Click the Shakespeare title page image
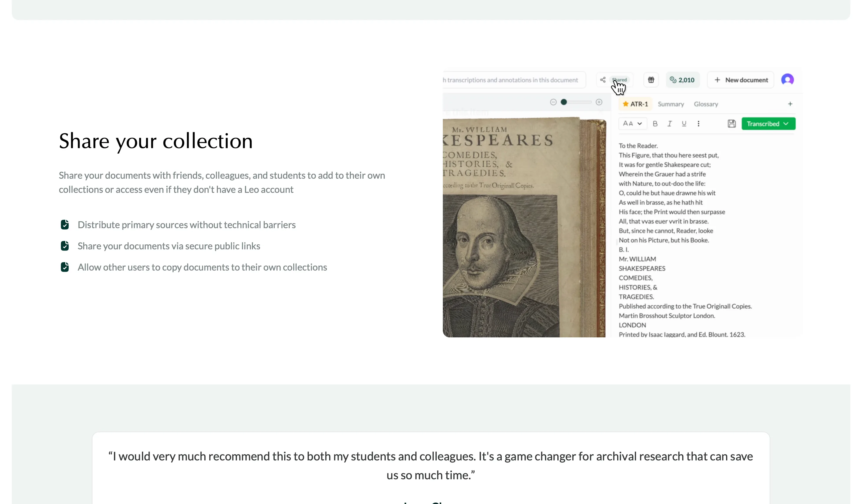 click(524, 227)
